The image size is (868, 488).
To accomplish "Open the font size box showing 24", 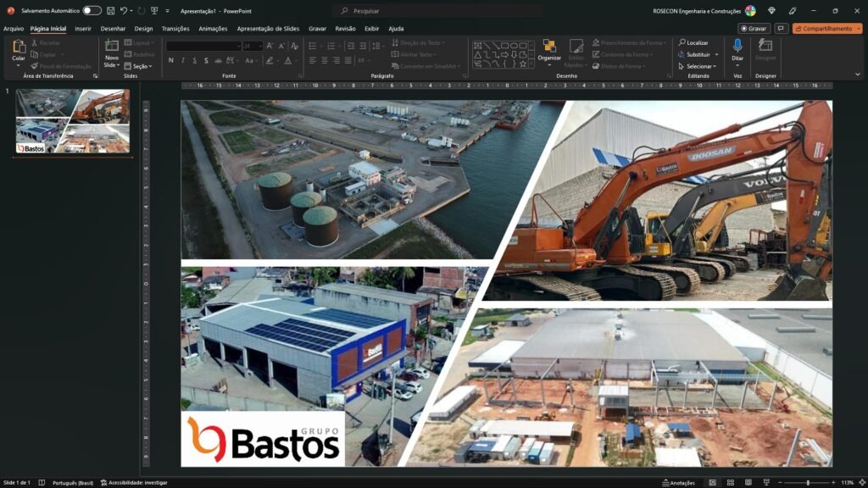I will [253, 46].
